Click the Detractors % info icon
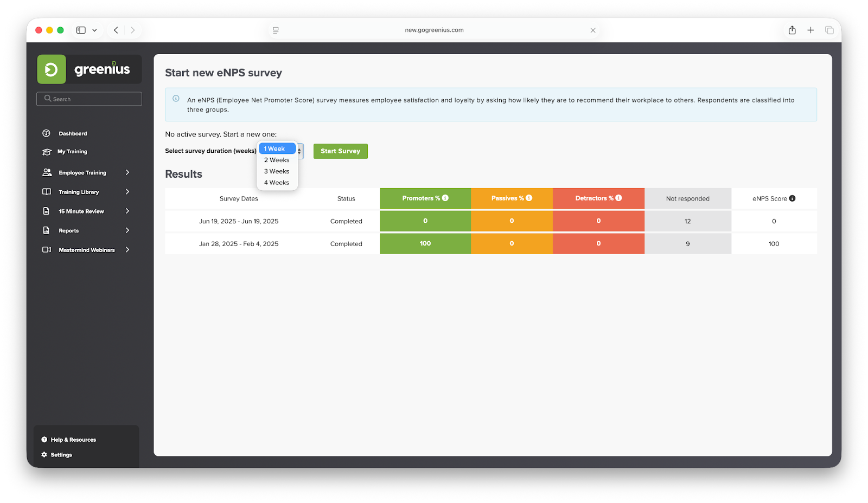This screenshot has width=868, height=503. (x=618, y=198)
